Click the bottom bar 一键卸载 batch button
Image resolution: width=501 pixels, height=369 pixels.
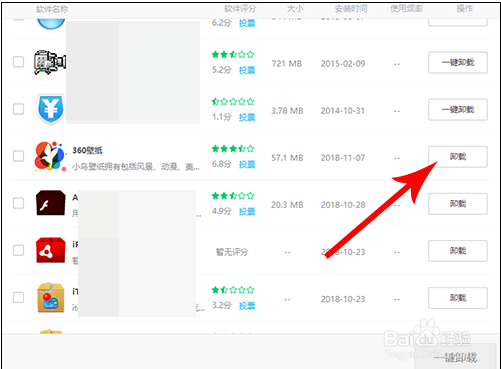point(456,357)
